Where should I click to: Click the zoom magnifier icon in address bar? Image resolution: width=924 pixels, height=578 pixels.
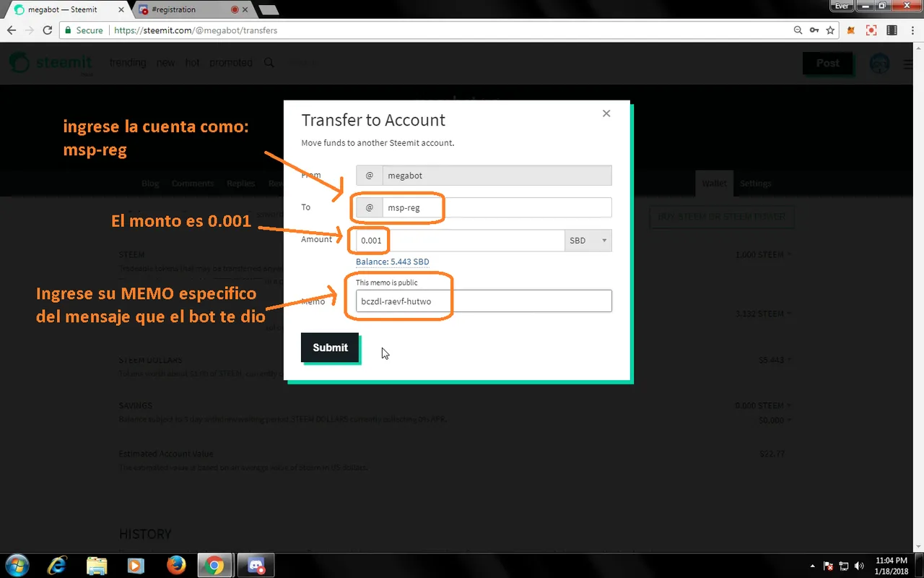[798, 30]
